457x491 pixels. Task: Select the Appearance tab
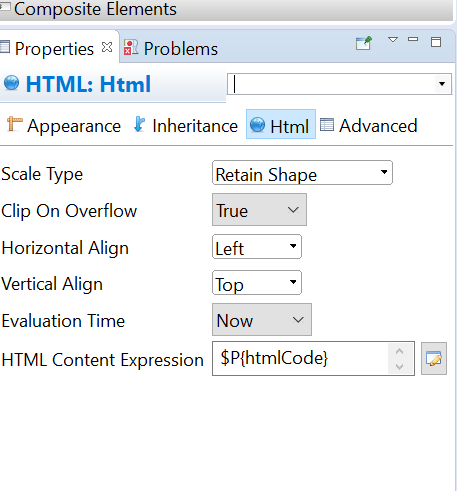[x=64, y=126]
